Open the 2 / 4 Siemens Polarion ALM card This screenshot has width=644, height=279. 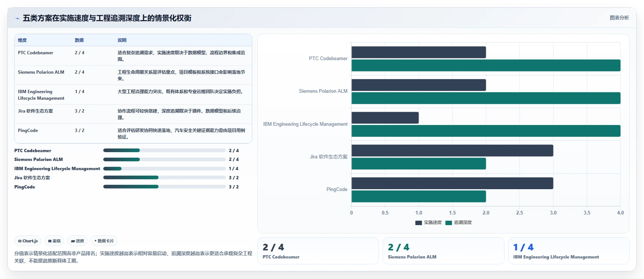click(443, 251)
